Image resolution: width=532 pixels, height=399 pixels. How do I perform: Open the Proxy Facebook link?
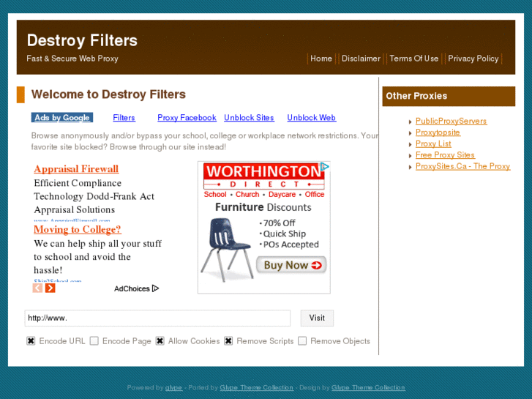(x=187, y=117)
